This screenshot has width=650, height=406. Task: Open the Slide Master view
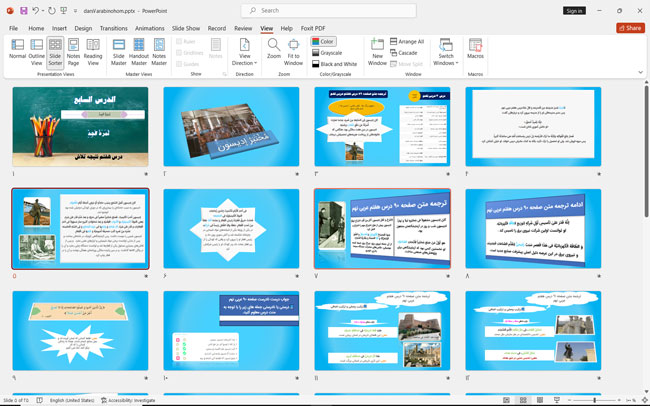pyautogui.click(x=119, y=49)
